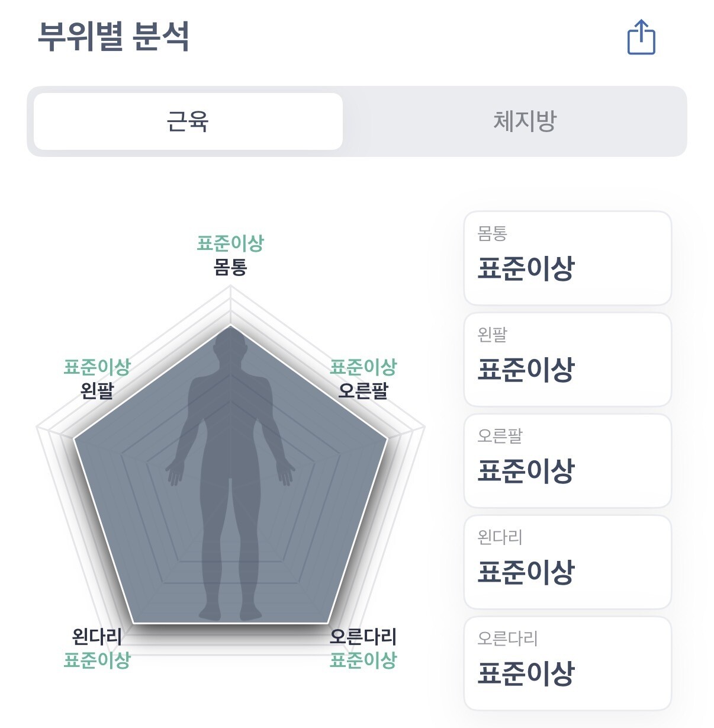Screen dimensions: 714x728
Task: Open the 몸통 표준이상 card
Action: (x=568, y=258)
